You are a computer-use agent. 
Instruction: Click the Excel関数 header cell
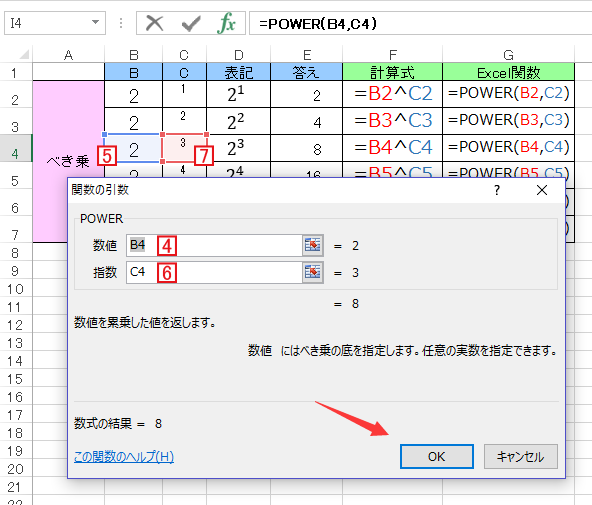pos(508,72)
